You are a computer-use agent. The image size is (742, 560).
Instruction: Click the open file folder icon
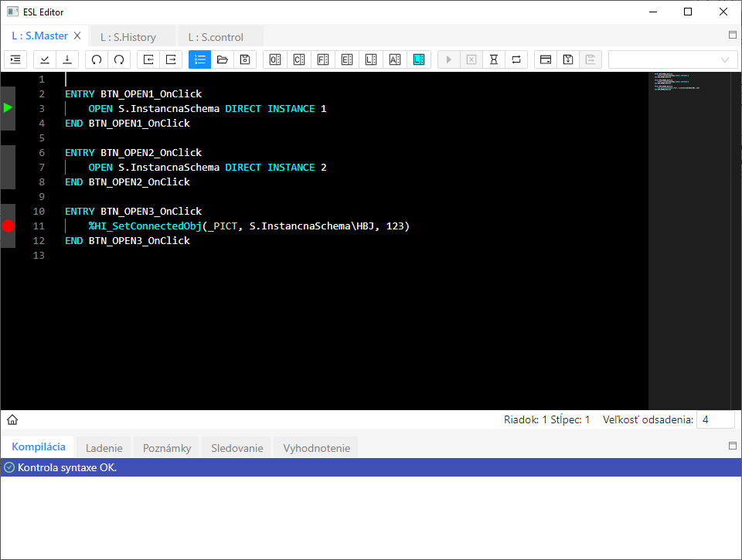point(223,59)
